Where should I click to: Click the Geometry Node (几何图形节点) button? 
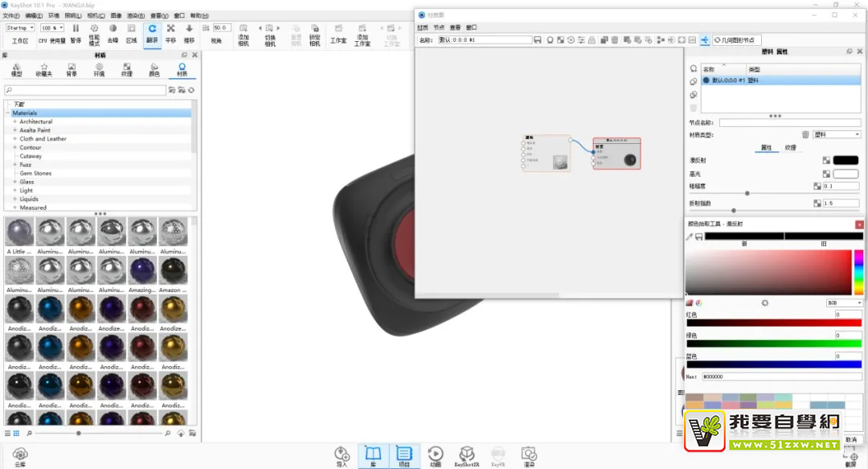tap(736, 40)
